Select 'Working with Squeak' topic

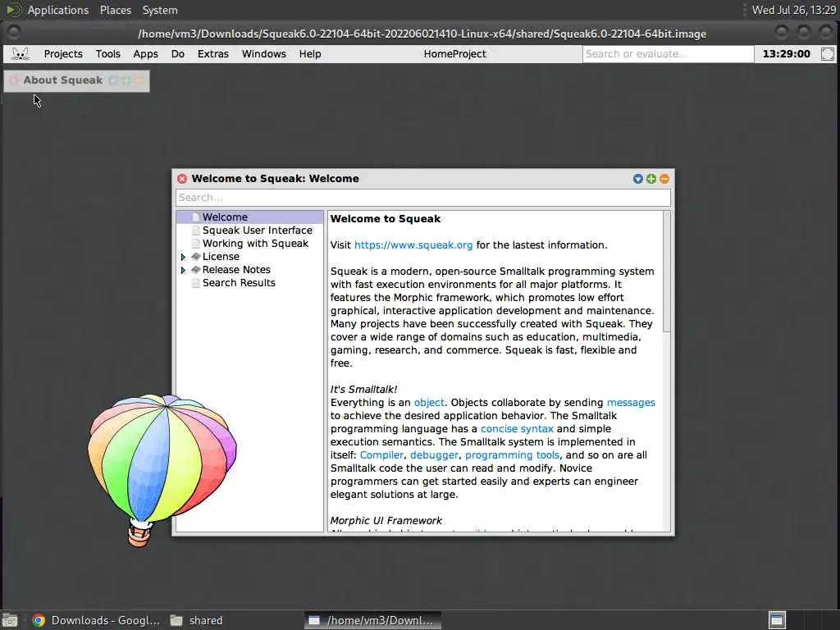click(x=256, y=243)
